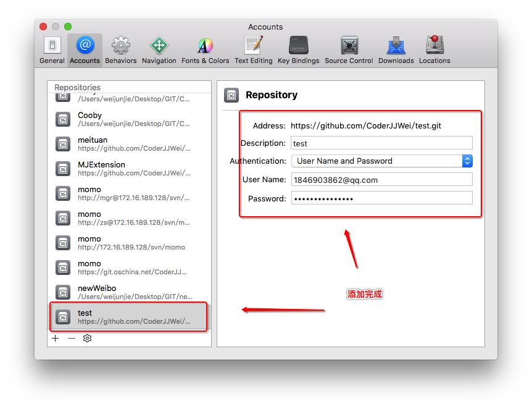Click the Repository header vault icon
The image size is (532, 409).
tap(231, 95)
